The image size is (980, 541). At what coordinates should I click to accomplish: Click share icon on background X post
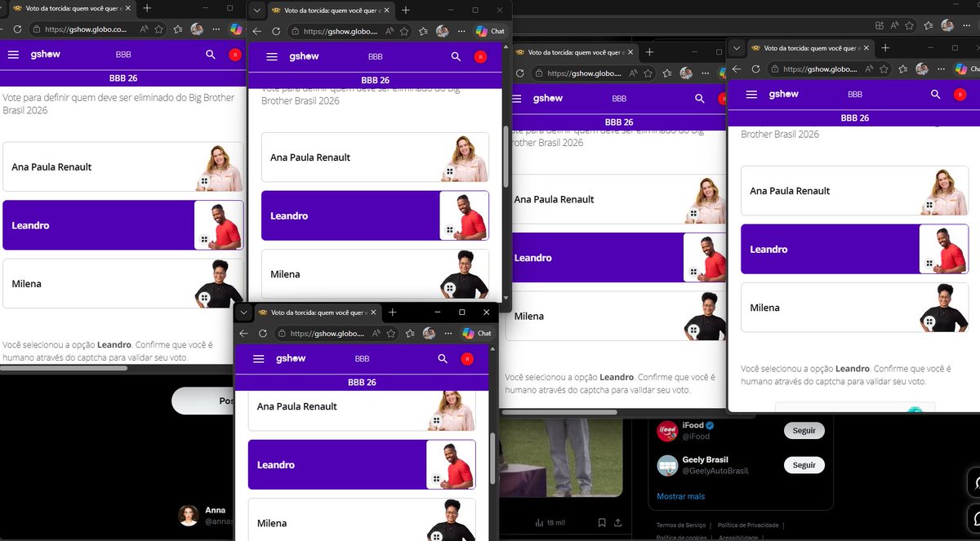pos(618,522)
